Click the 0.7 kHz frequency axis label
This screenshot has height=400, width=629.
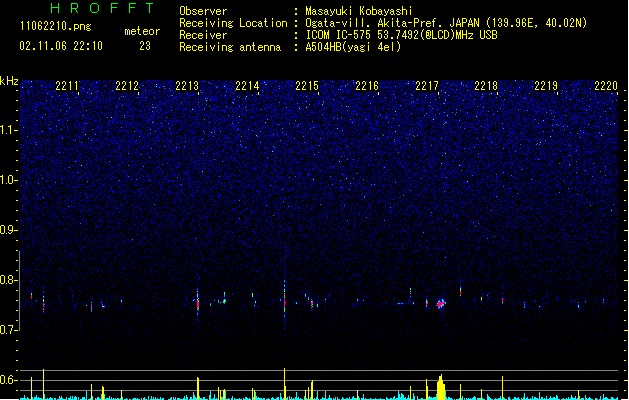click(8, 330)
